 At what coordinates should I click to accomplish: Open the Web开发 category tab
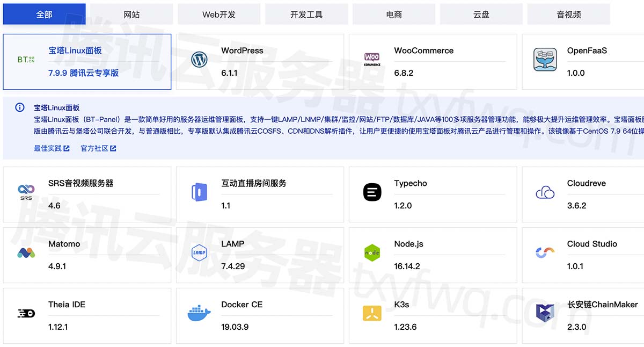point(219,14)
